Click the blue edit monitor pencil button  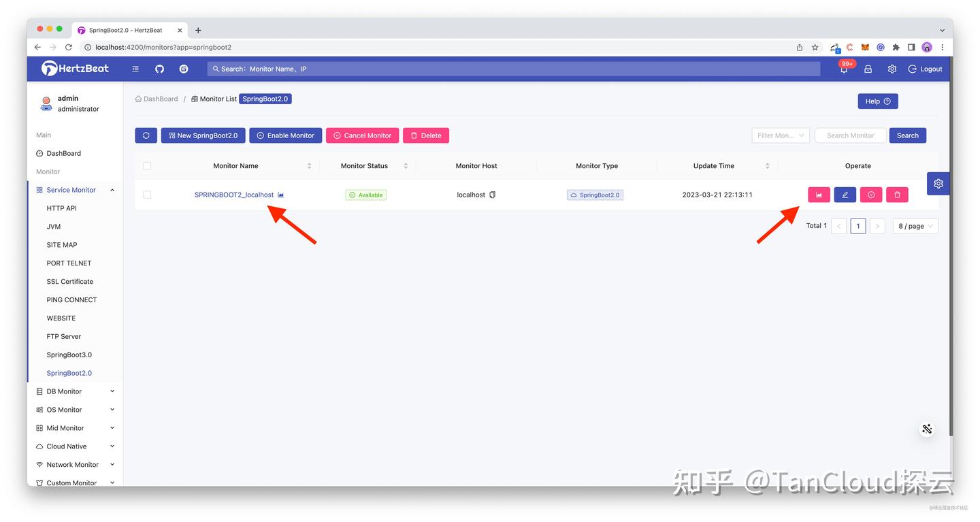click(845, 195)
